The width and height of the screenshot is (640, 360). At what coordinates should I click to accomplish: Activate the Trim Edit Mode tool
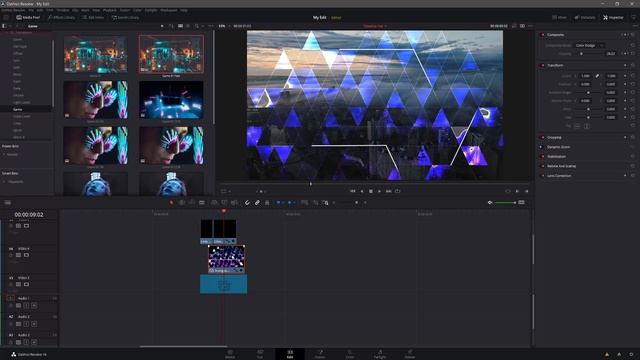point(182,202)
